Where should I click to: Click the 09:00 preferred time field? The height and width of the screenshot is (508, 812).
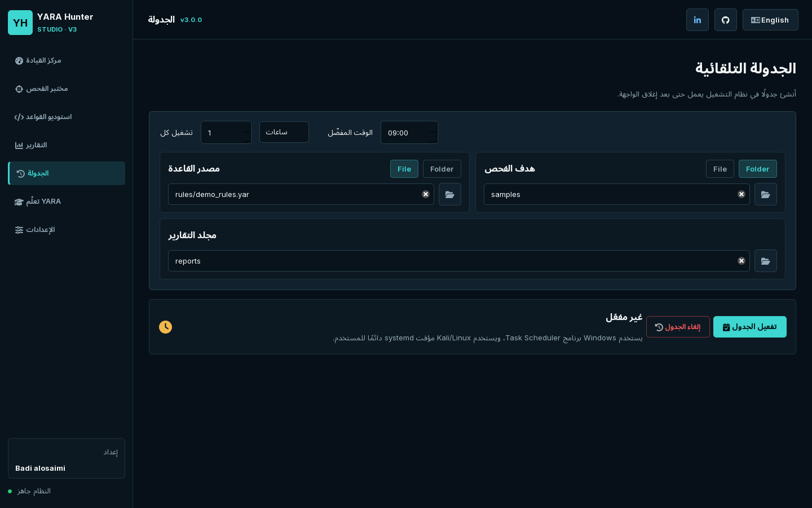pos(409,133)
